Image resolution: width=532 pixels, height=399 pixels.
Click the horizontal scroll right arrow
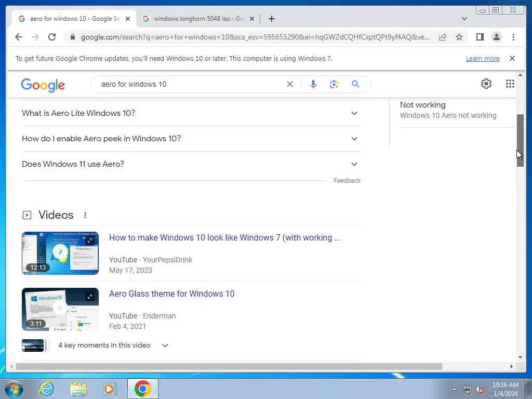(512, 366)
